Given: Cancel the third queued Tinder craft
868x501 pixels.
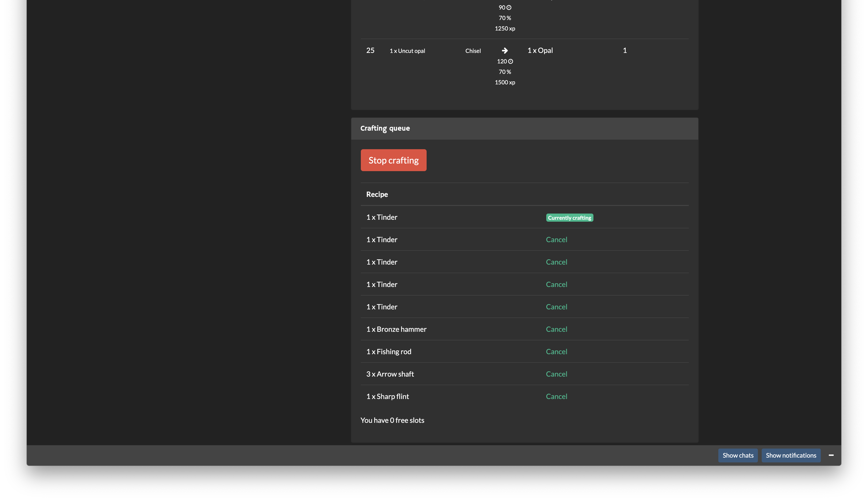Looking at the screenshot, I should [556, 262].
